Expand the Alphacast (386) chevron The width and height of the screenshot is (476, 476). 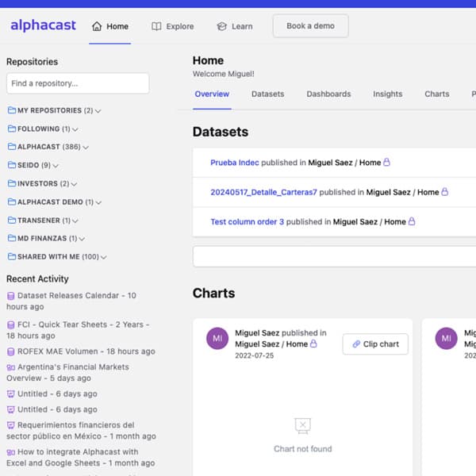86,148
